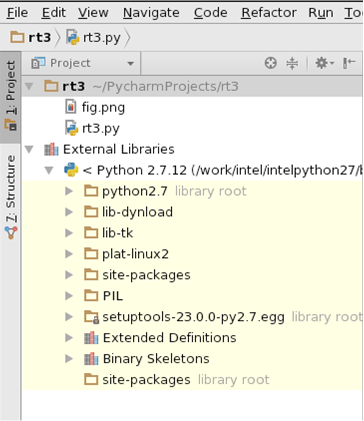Select rt3 project root folder row
This screenshot has width=364, height=421.
click(x=192, y=87)
